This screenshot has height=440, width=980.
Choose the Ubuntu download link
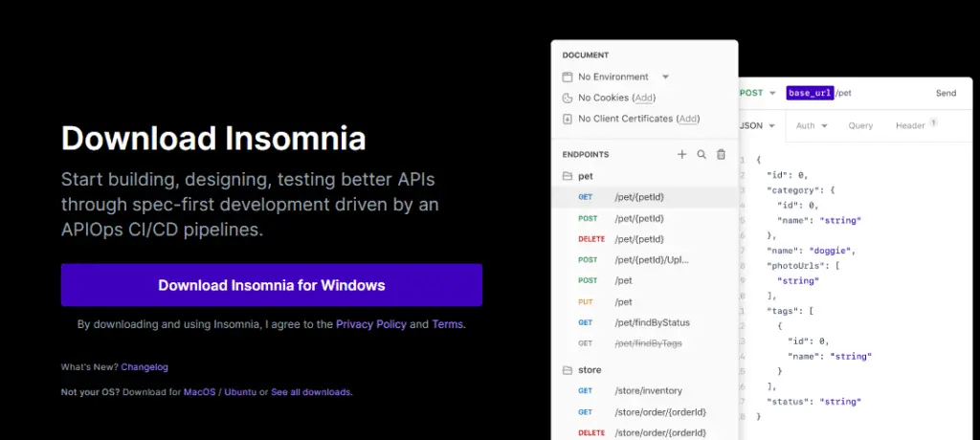[x=240, y=392]
